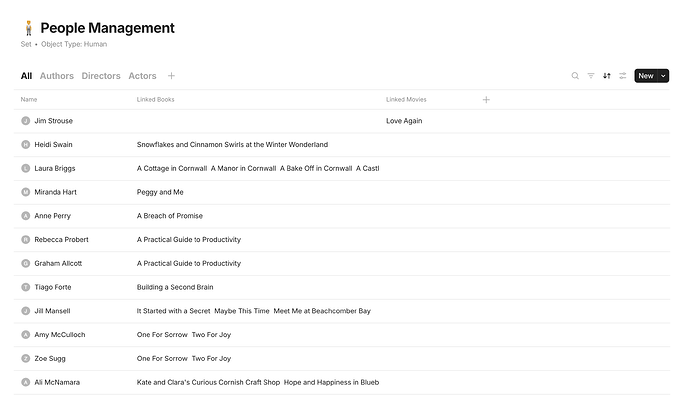Screen dimensions: 690x396
Task: Select the Zoe Sugg name
Action: pos(50,358)
